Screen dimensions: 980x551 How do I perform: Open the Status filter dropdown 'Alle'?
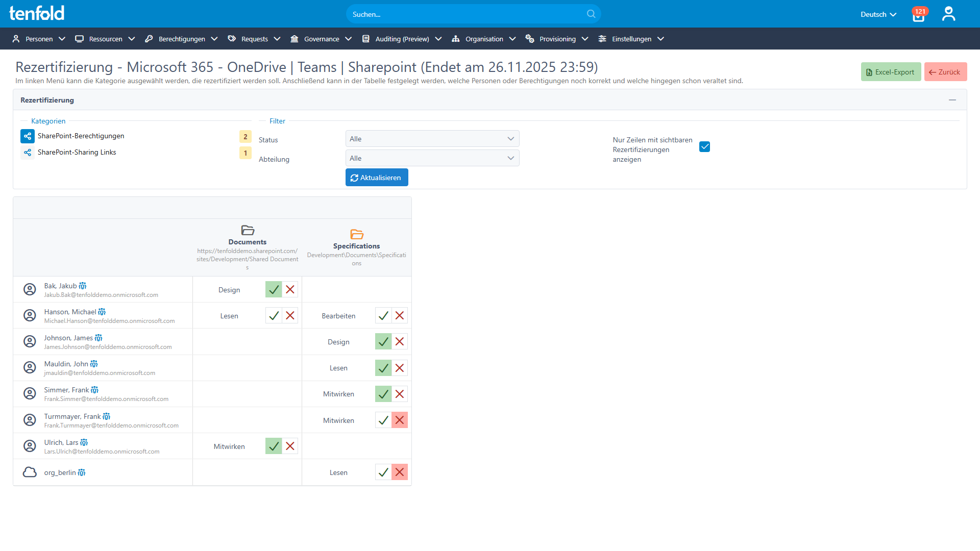(x=432, y=138)
